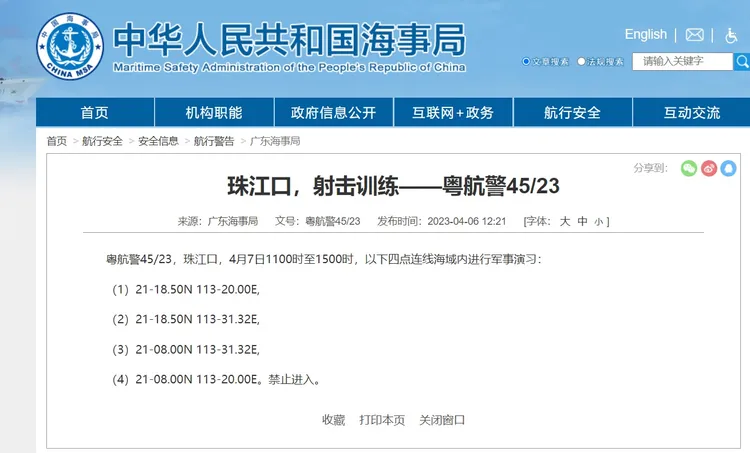
Task: Click the intro paragraph about 军事演习
Action: (x=324, y=259)
